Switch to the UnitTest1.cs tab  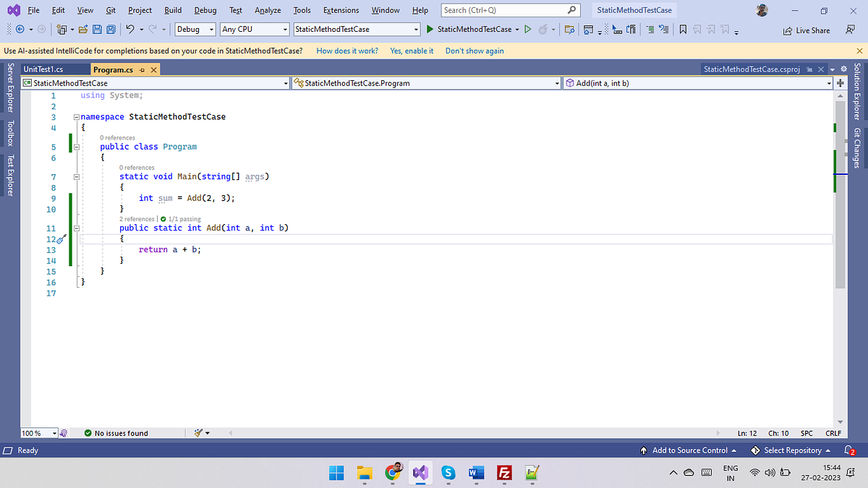(43, 69)
